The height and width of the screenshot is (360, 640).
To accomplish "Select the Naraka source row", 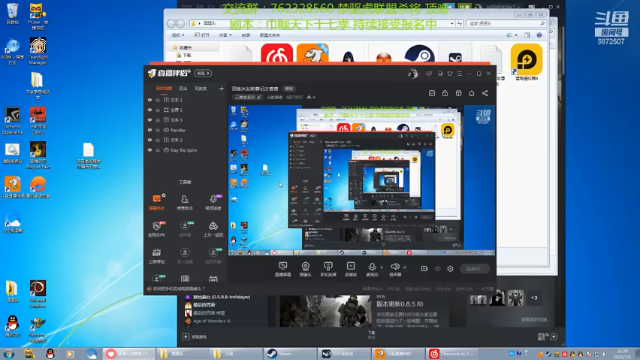I will click(185, 130).
